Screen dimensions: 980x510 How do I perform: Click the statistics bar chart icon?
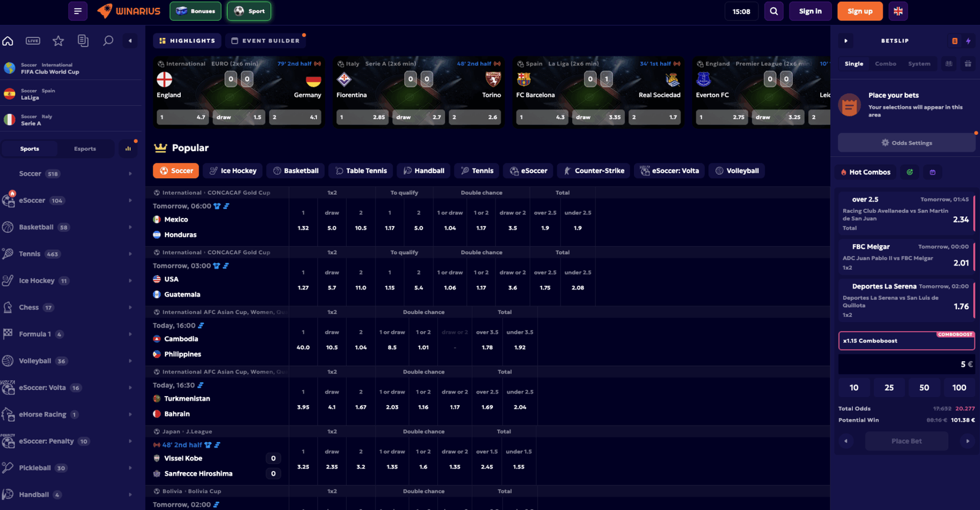(x=128, y=149)
